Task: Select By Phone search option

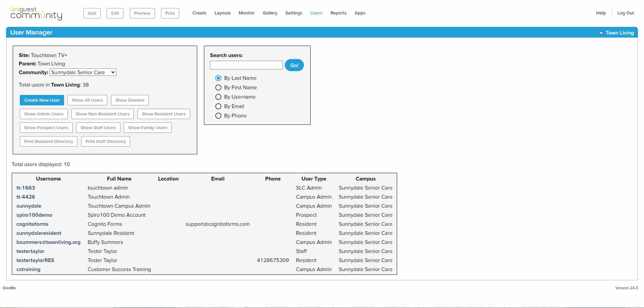Action: point(218,116)
